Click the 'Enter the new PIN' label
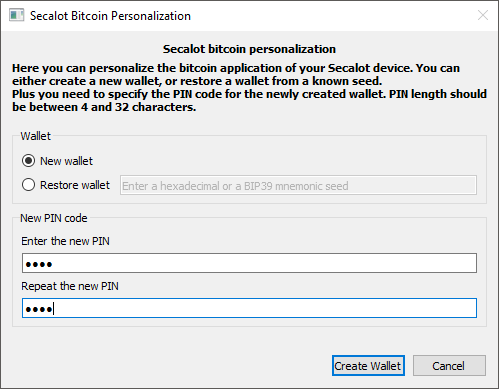 65,241
